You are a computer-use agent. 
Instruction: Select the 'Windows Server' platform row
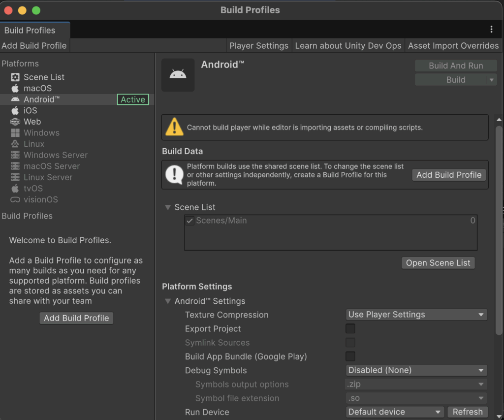[77, 155]
